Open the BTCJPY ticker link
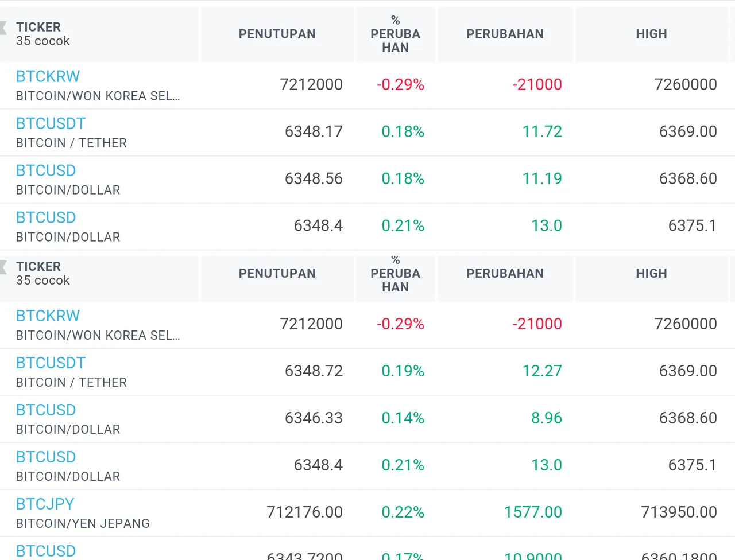The height and width of the screenshot is (560, 735). click(45, 504)
